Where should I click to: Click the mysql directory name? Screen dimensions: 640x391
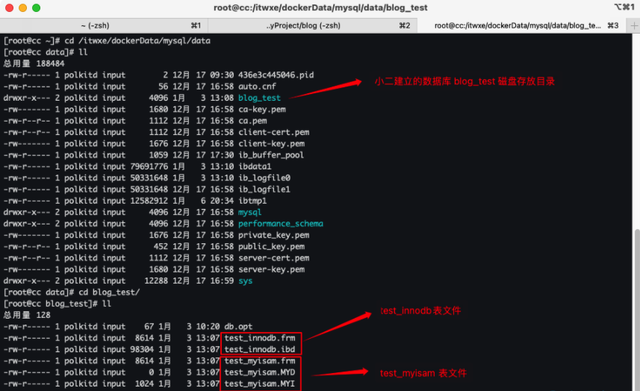pyautogui.click(x=250, y=212)
